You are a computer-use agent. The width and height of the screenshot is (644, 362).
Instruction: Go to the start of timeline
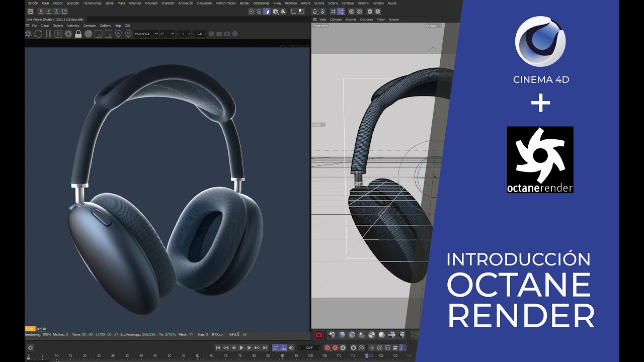(218, 347)
